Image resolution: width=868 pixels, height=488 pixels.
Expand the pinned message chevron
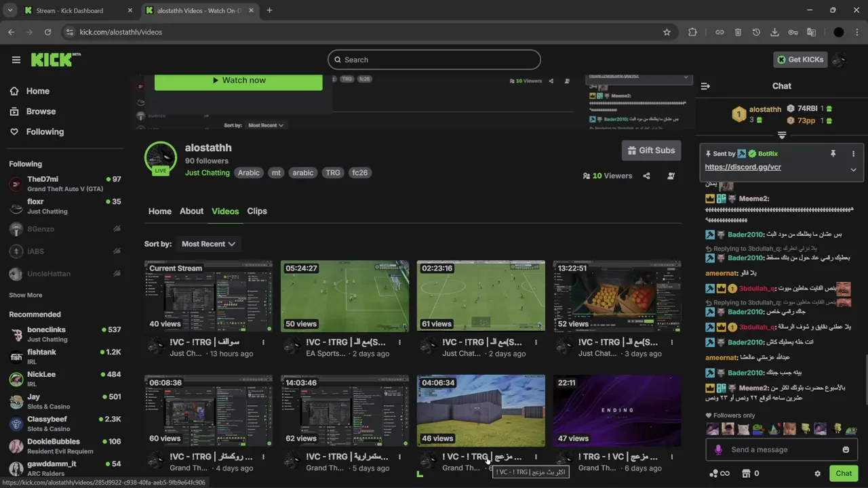pos(853,169)
